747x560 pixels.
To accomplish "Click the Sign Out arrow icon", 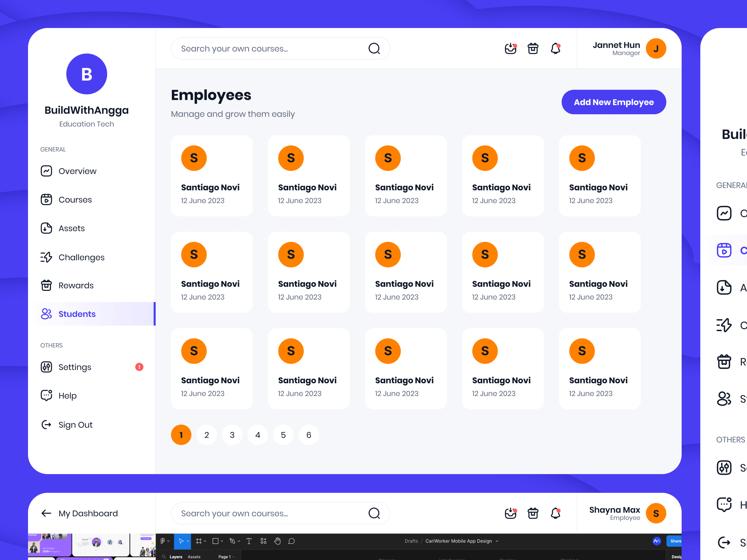I will tap(46, 424).
